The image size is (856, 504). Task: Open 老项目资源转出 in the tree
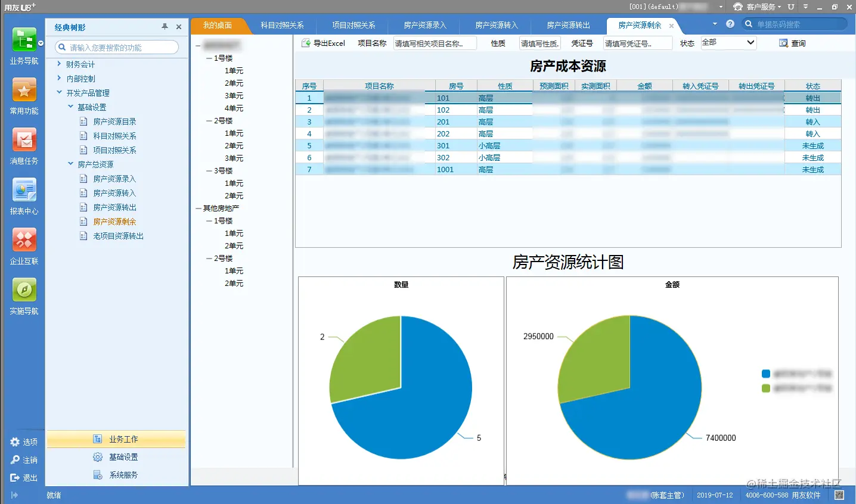click(x=118, y=236)
